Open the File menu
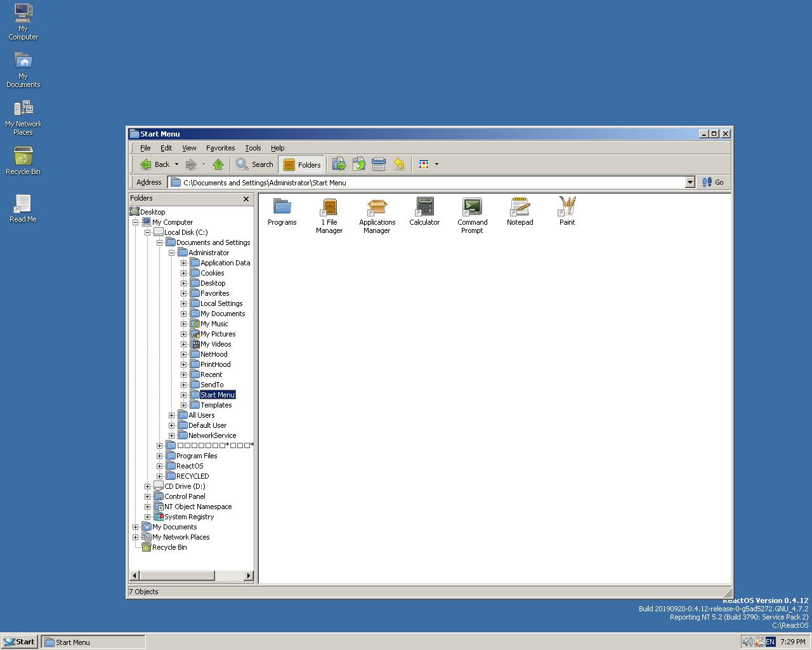The height and width of the screenshot is (650, 812). pyautogui.click(x=145, y=148)
